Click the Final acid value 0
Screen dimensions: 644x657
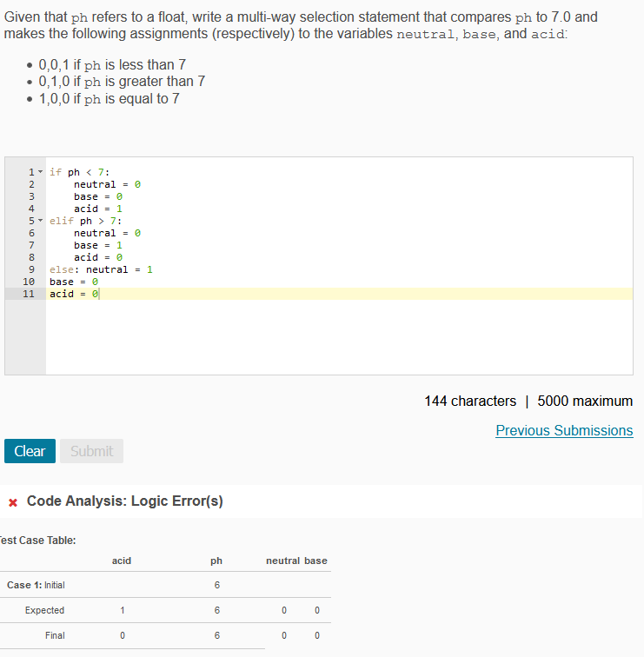pos(123,635)
